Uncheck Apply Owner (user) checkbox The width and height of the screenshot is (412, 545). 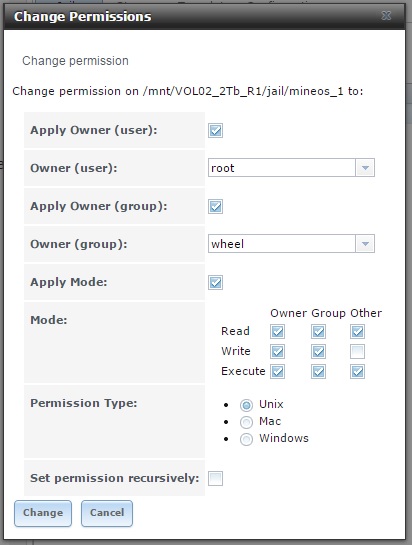[215, 131]
